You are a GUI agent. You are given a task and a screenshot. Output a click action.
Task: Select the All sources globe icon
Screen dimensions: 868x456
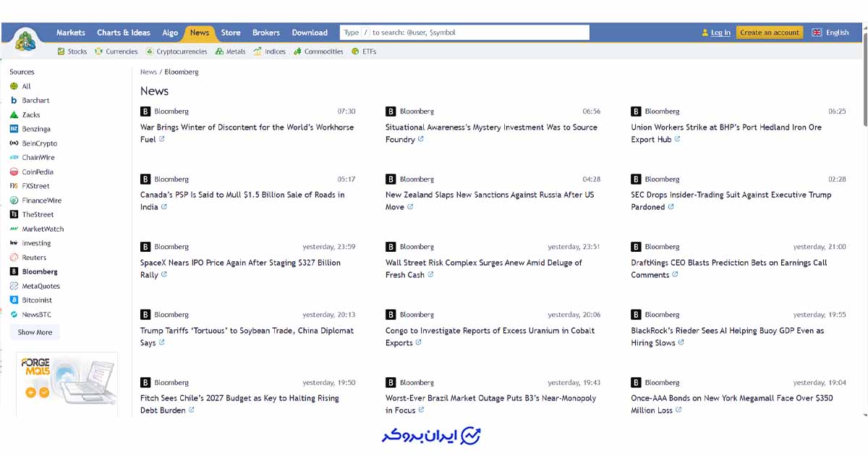click(14, 86)
